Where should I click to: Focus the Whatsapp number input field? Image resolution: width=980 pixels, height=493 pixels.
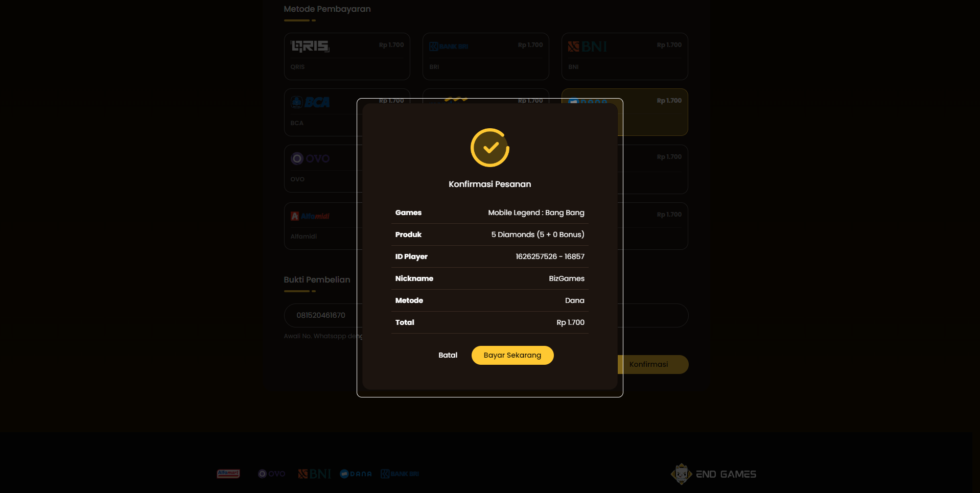[323, 315]
